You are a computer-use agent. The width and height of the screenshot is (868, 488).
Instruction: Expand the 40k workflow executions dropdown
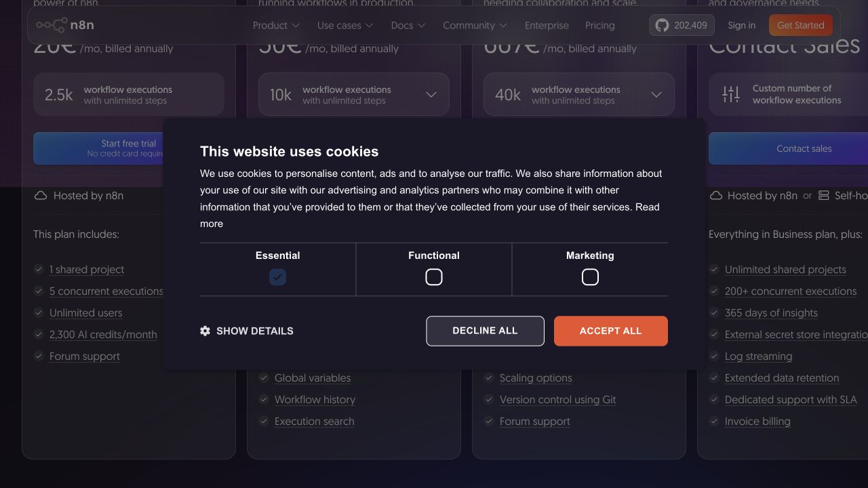(579, 94)
